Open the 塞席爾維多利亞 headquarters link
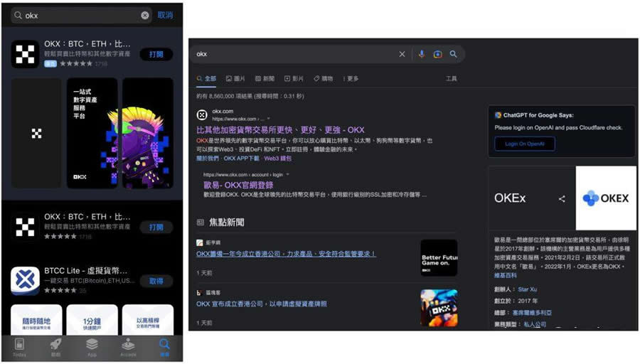640x364 pixels. click(532, 313)
